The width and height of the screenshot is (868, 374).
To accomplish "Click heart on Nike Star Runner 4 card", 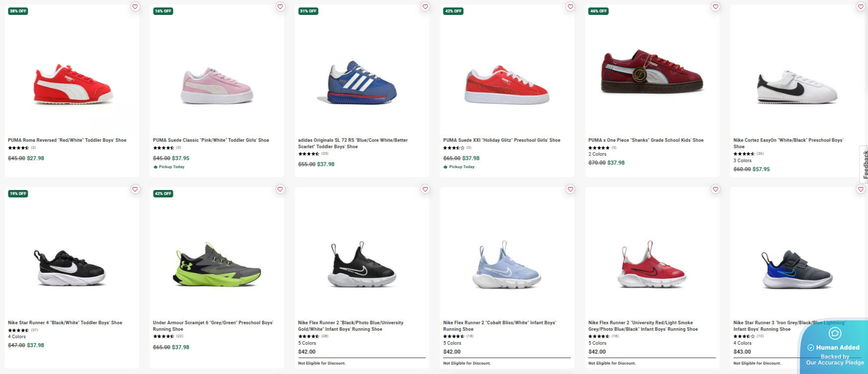I will [135, 189].
